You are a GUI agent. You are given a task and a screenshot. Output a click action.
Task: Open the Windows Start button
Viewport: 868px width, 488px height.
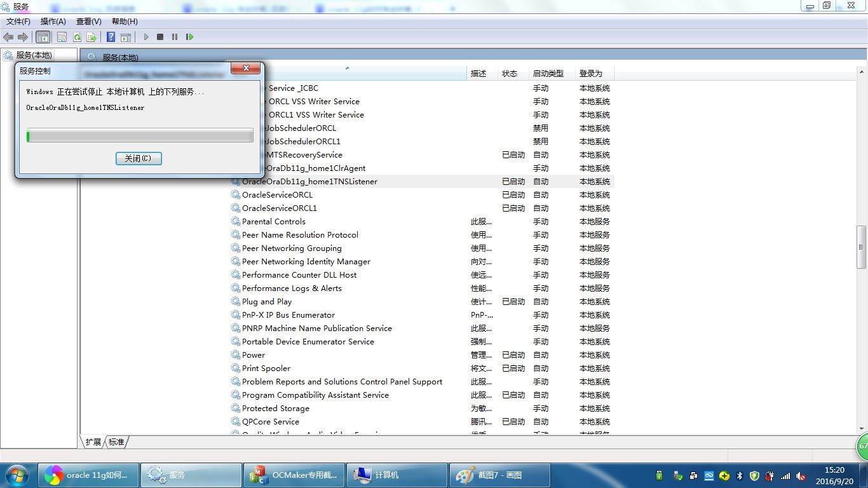(17, 475)
